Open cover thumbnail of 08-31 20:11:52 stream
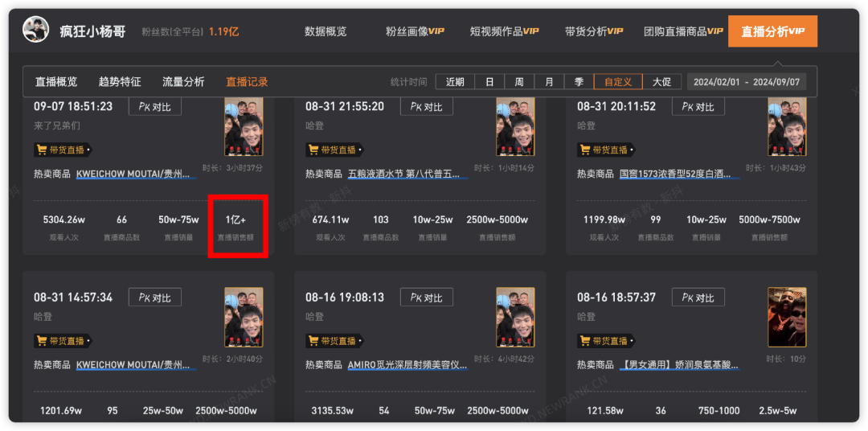 tap(787, 127)
